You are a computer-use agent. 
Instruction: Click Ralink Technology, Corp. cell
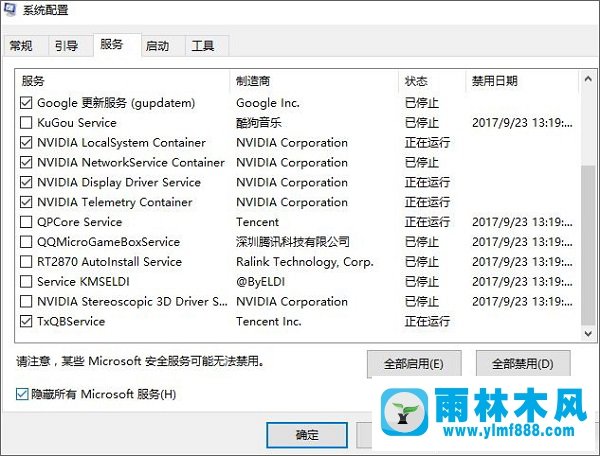click(305, 262)
